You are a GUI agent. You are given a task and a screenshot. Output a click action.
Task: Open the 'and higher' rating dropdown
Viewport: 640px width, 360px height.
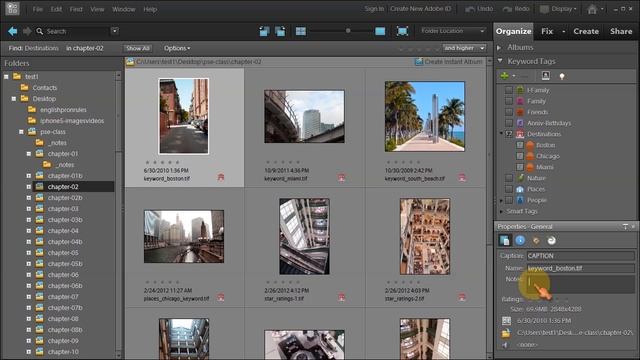click(464, 48)
